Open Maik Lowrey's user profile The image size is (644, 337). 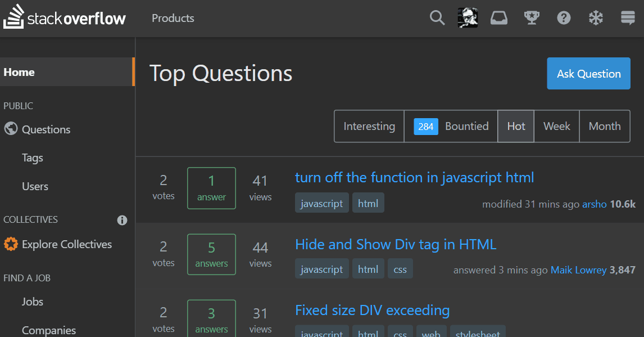coord(578,270)
